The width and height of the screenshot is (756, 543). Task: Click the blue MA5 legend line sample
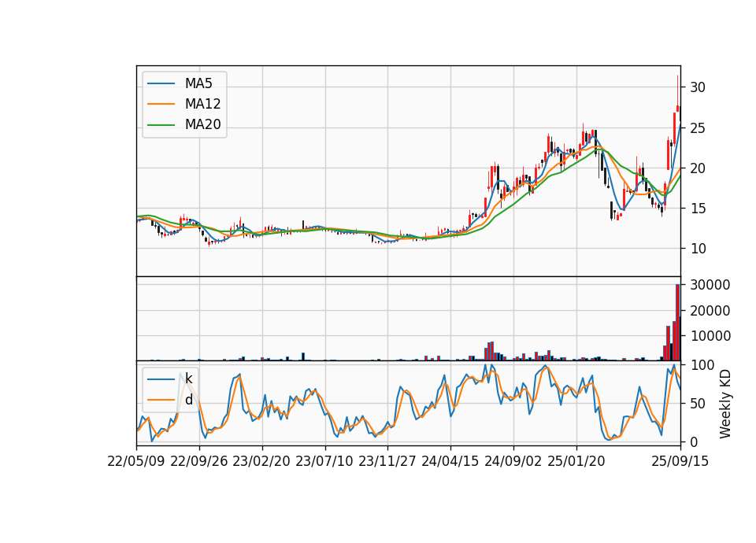click(x=161, y=83)
